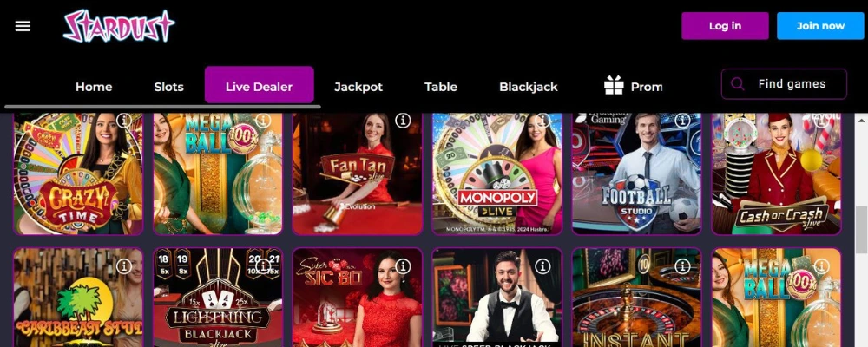Click the Log in button
The height and width of the screenshot is (347, 868).
tap(725, 26)
